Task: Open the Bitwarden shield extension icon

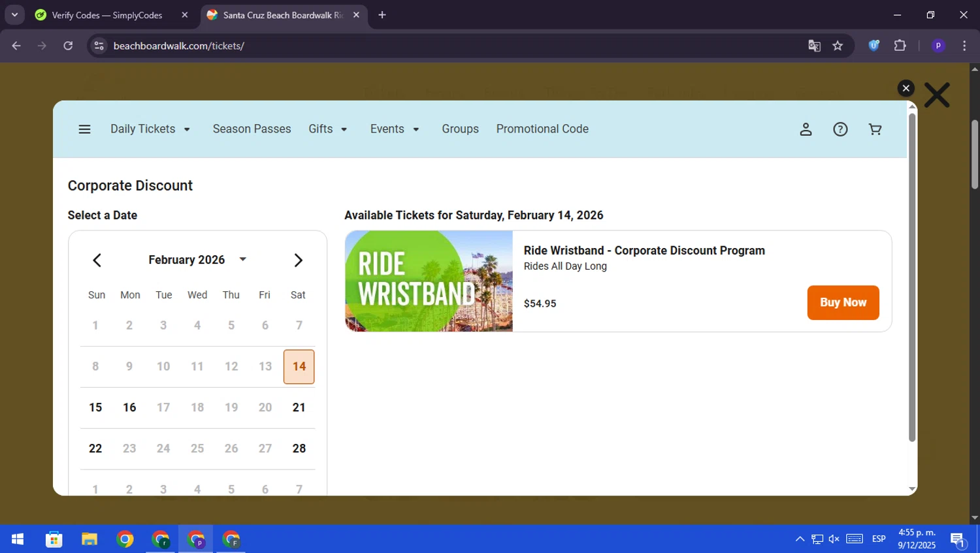Action: [x=874, y=46]
